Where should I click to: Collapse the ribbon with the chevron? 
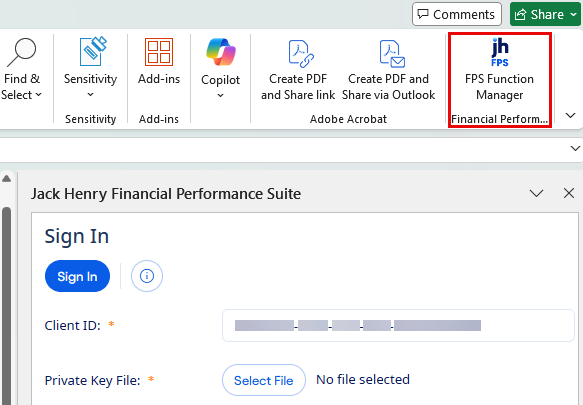(x=570, y=115)
